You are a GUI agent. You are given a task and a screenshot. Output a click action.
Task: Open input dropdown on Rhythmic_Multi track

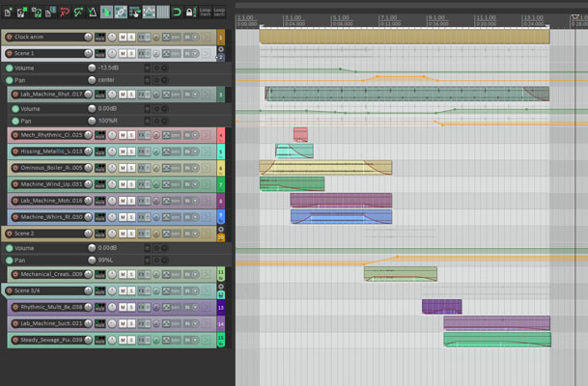coord(195,307)
